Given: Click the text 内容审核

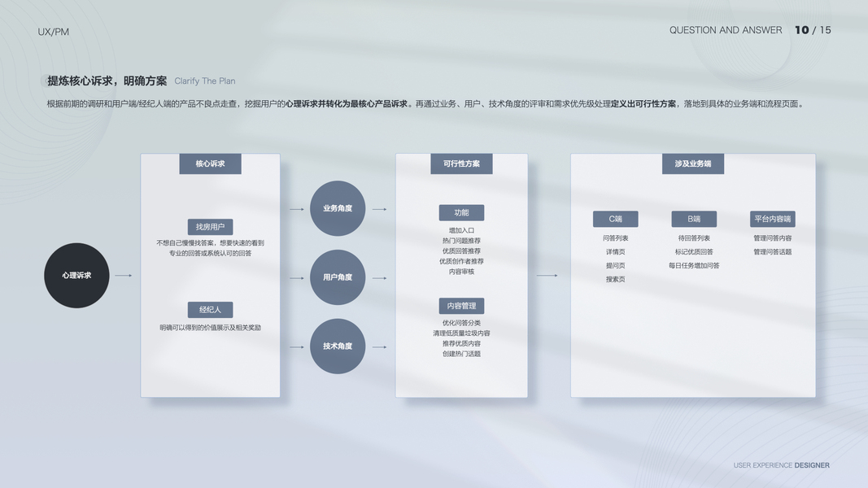Looking at the screenshot, I should tap(462, 272).
